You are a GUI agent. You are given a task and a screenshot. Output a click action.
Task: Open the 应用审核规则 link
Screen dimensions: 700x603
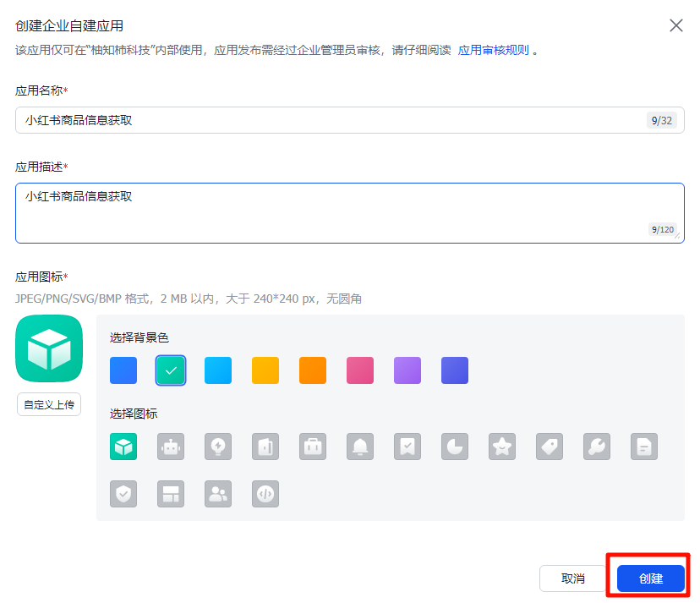[x=493, y=50]
